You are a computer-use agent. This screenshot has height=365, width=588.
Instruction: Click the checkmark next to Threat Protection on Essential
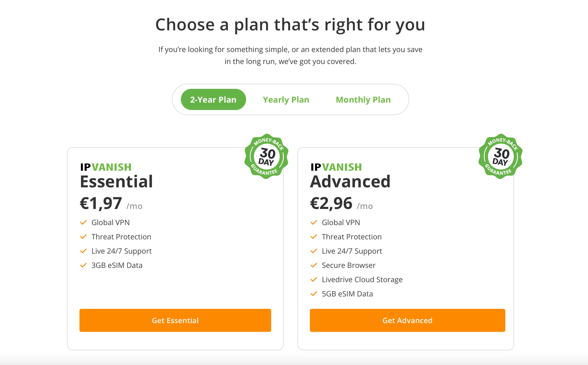84,237
